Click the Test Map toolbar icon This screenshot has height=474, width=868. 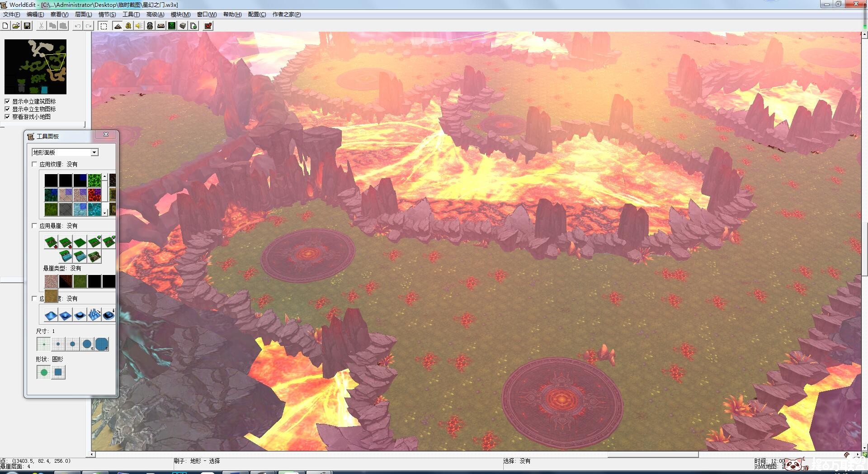click(208, 26)
